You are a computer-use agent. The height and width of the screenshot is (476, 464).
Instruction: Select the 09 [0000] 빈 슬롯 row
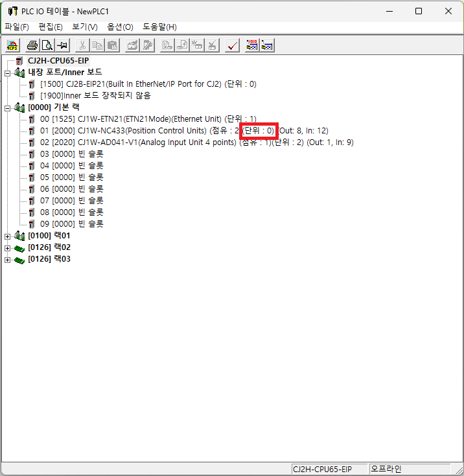point(72,224)
